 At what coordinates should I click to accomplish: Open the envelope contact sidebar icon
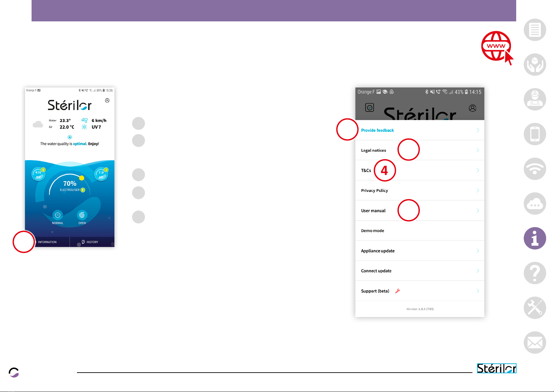pos(535,343)
